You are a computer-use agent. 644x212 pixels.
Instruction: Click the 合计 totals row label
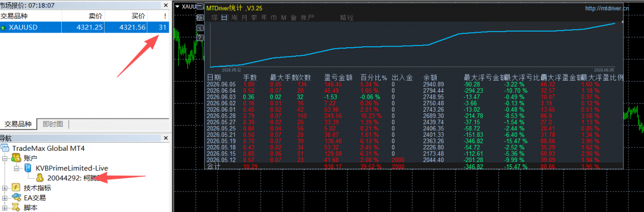pyautogui.click(x=214, y=166)
